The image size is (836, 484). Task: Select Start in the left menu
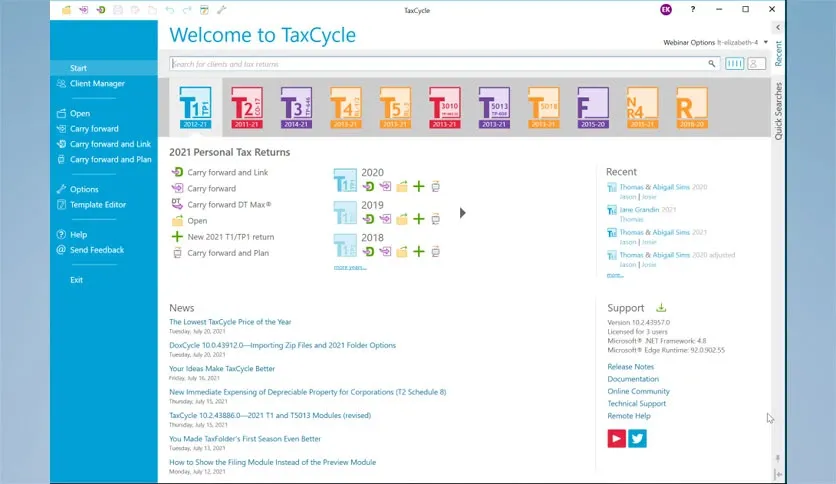(x=103, y=68)
